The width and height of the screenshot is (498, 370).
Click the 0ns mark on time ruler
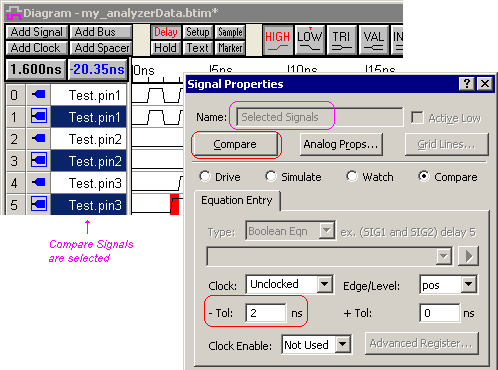click(x=144, y=71)
